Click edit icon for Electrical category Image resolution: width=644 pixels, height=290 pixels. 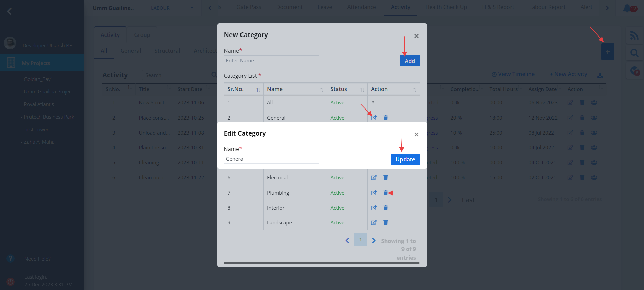coord(374,178)
